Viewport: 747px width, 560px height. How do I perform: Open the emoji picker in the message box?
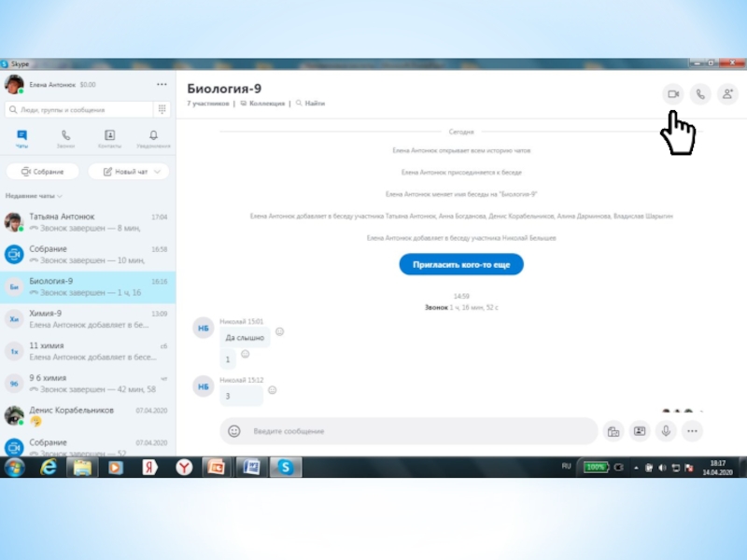tap(234, 431)
